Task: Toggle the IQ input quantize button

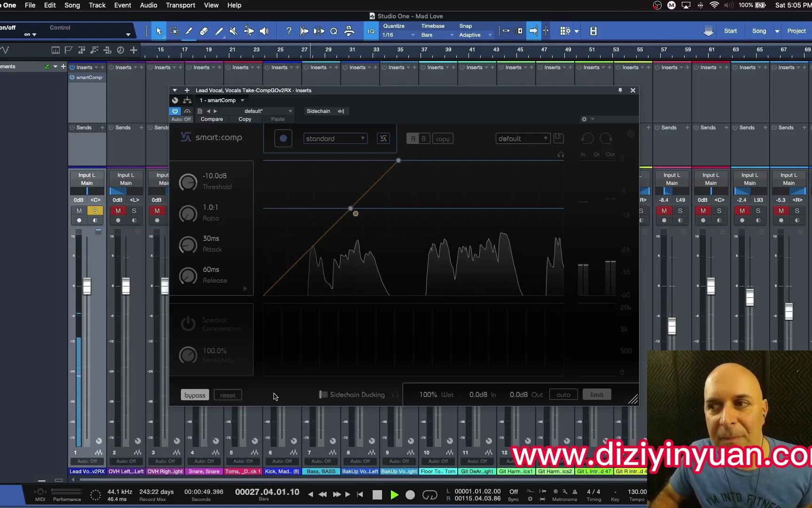Action: coord(371,31)
